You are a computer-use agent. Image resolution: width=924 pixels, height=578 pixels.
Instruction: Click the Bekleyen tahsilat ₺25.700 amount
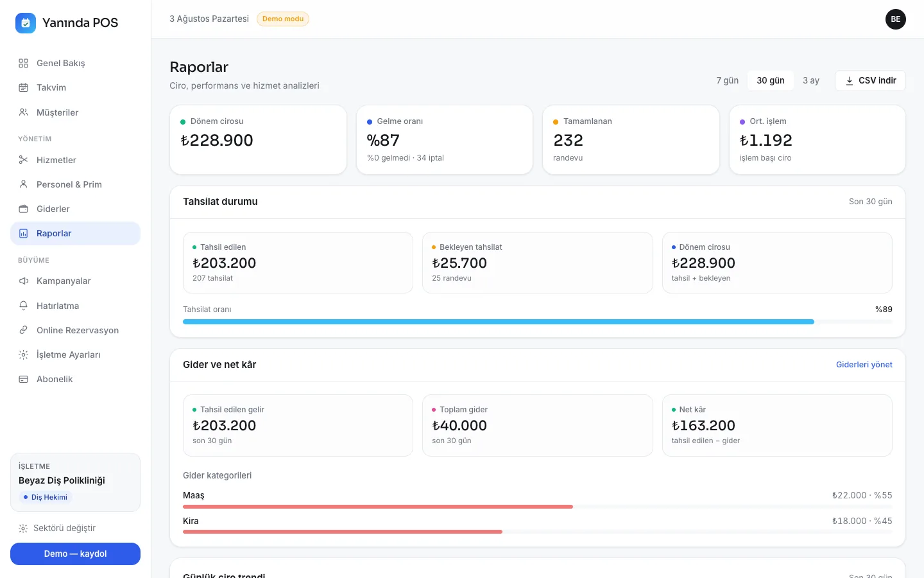[x=459, y=263]
